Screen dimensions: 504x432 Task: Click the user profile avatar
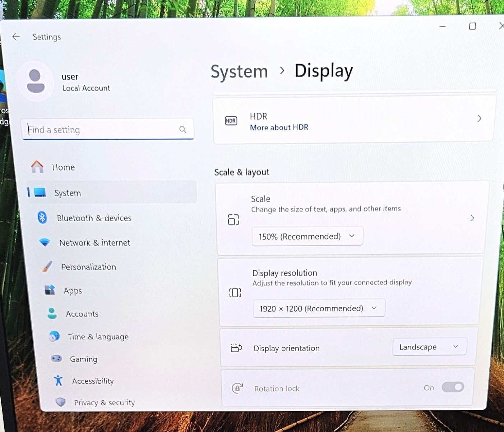(36, 82)
